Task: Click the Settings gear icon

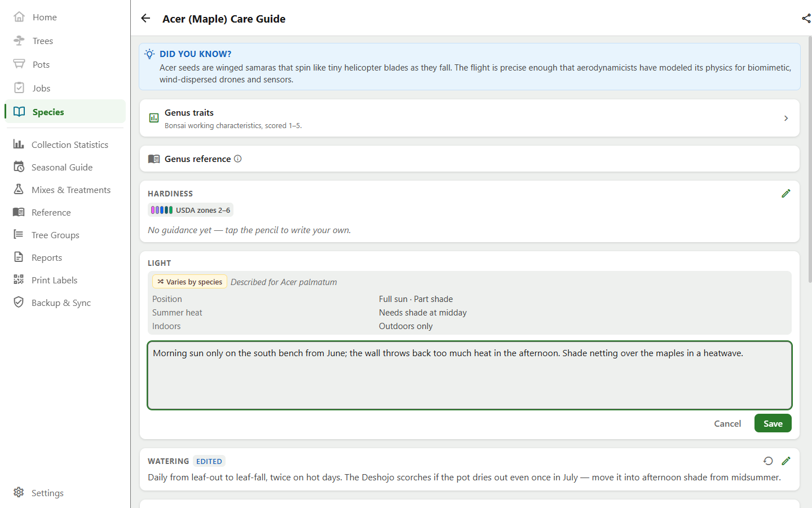Action: tap(19, 493)
